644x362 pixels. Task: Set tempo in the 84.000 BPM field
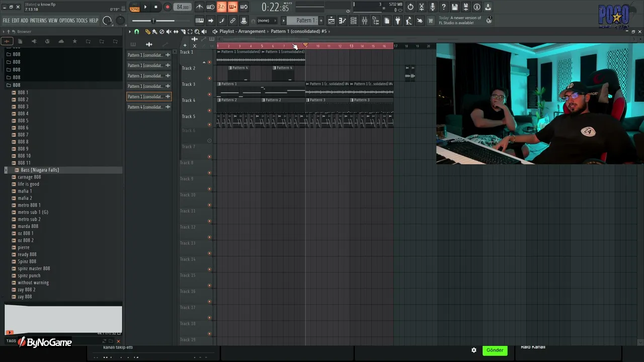click(183, 7)
